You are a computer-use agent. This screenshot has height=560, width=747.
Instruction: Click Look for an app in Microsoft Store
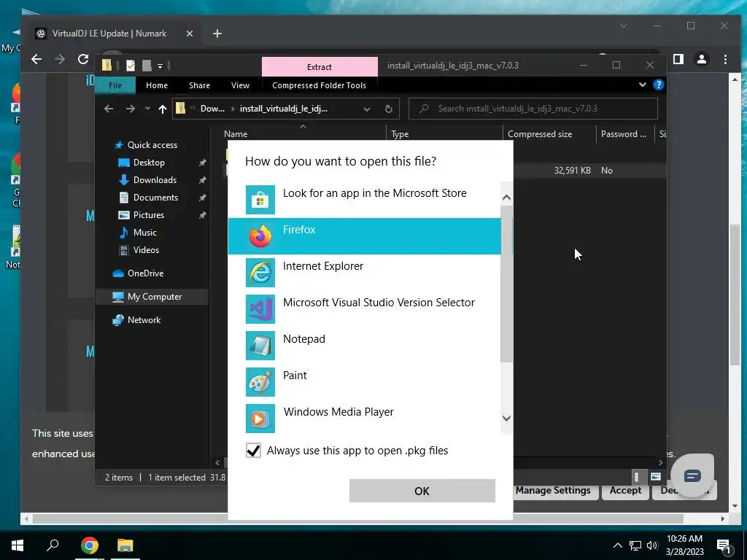[365, 200]
